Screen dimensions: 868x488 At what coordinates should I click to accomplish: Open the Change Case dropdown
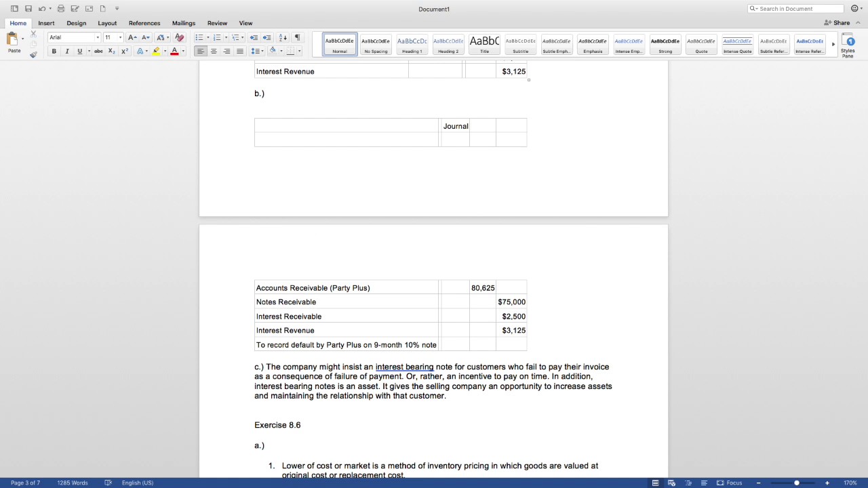point(163,37)
